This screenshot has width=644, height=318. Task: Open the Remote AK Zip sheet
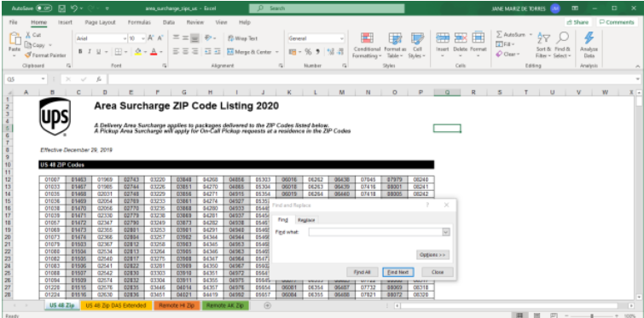(x=225, y=306)
